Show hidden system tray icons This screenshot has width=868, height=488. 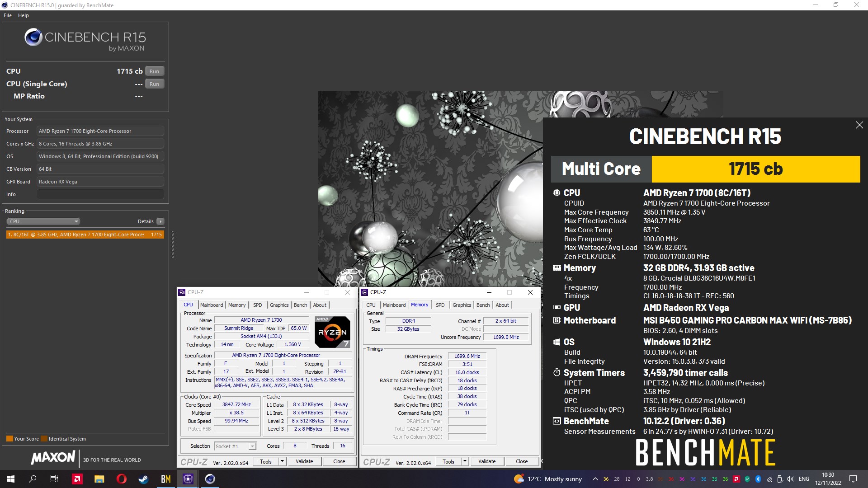pyautogui.click(x=595, y=479)
